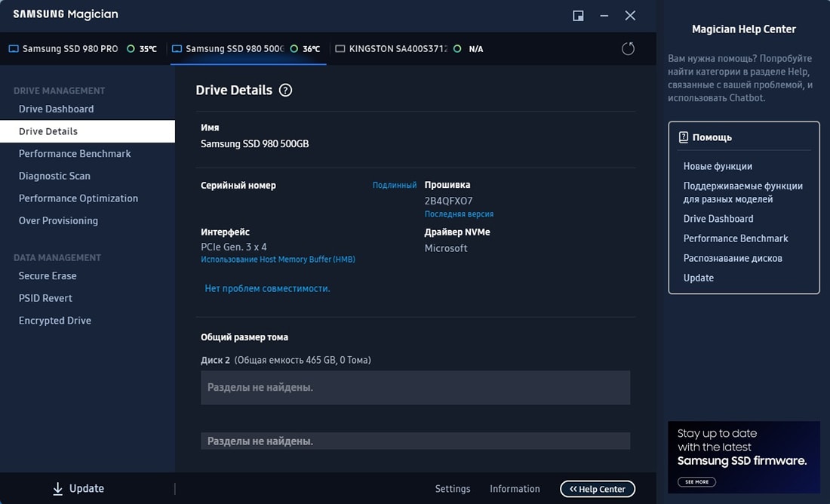Open Использование Host Memory Buffer (HMB) link

(278, 260)
